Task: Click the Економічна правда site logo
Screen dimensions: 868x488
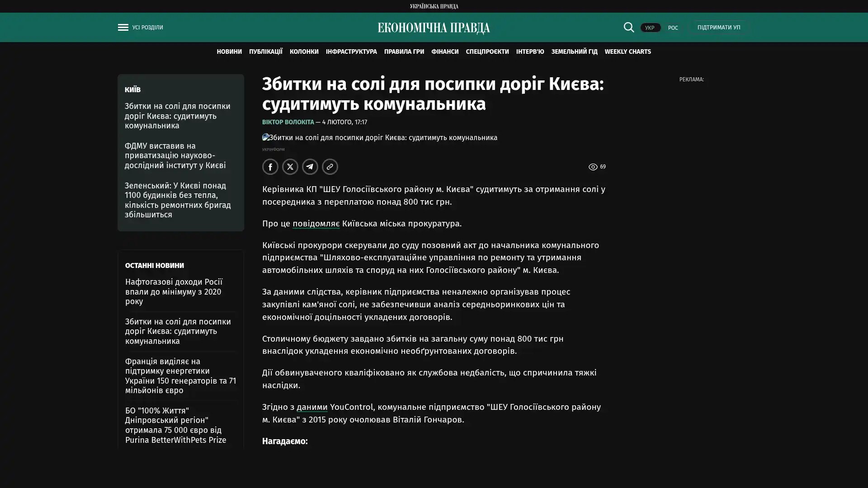Action: pos(434,28)
